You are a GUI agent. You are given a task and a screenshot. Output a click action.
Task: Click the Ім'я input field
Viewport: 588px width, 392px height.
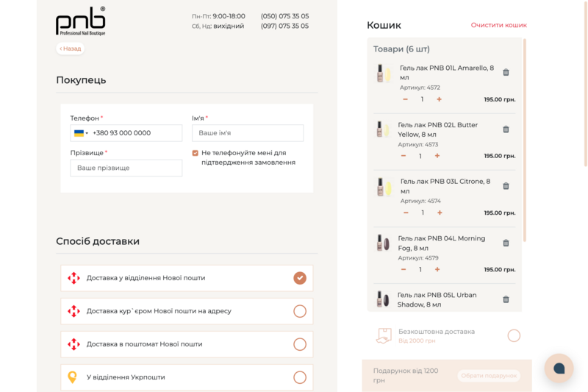tap(247, 133)
